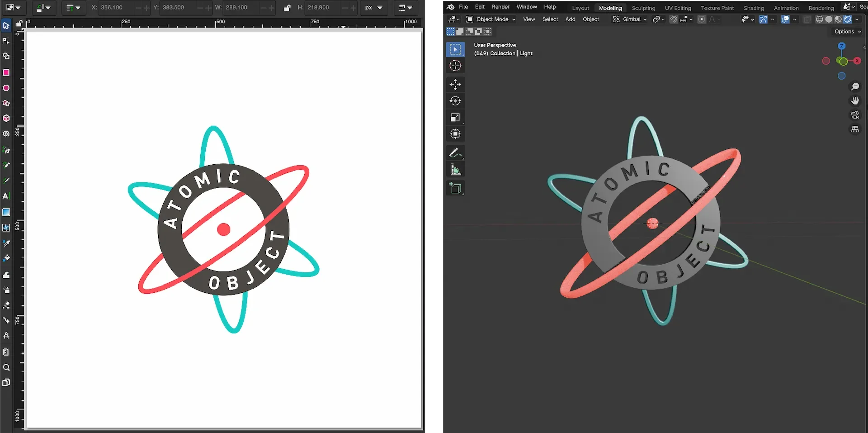Toggle perspective/orthographic grid view in Blender
The height and width of the screenshot is (433, 868).
pos(855,129)
